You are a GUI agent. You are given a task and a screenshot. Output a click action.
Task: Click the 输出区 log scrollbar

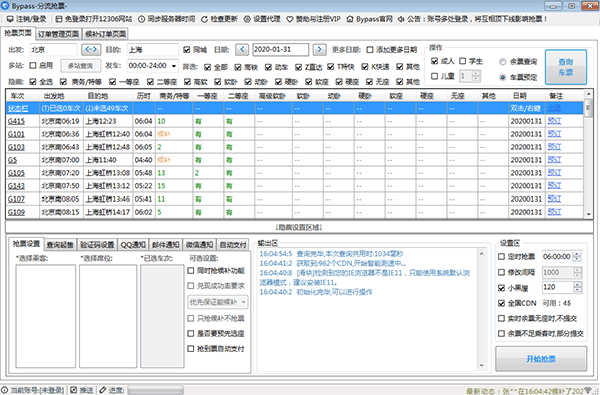(481, 309)
